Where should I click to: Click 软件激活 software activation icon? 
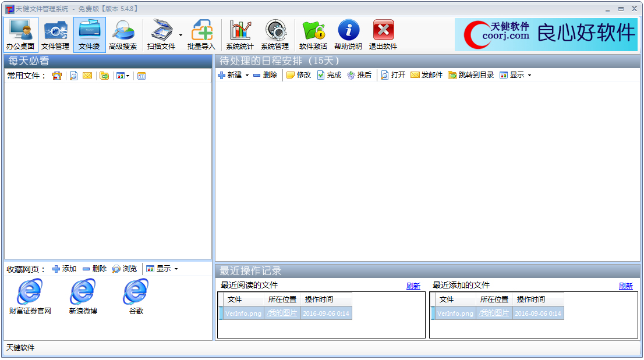(313, 34)
